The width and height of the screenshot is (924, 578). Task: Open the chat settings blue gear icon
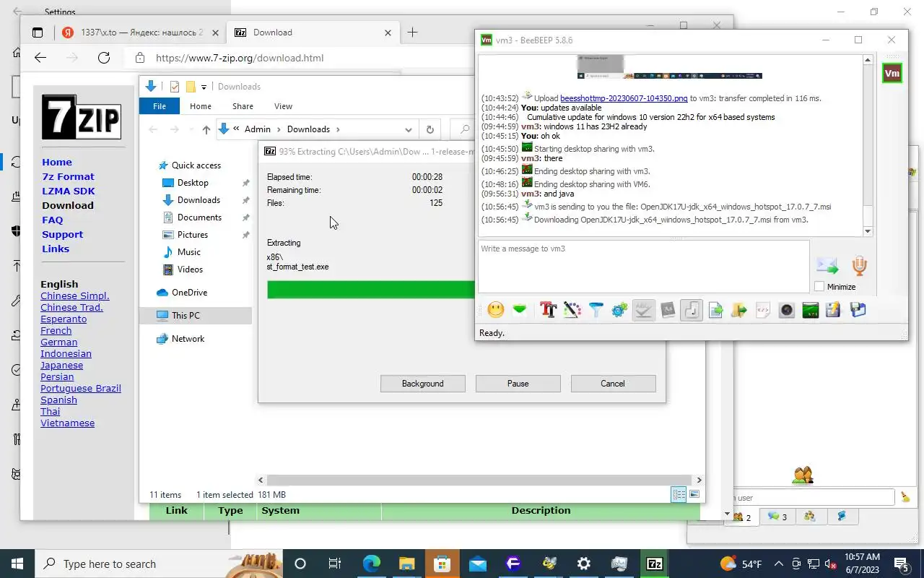coord(619,310)
